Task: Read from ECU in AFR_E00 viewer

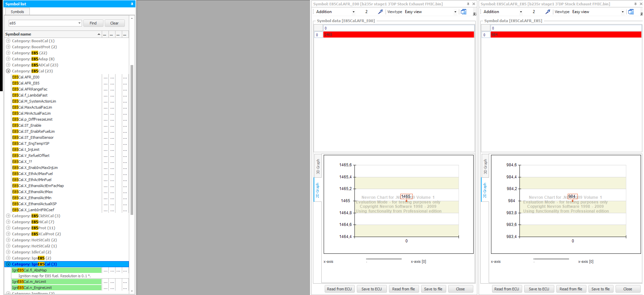Action: [339, 289]
